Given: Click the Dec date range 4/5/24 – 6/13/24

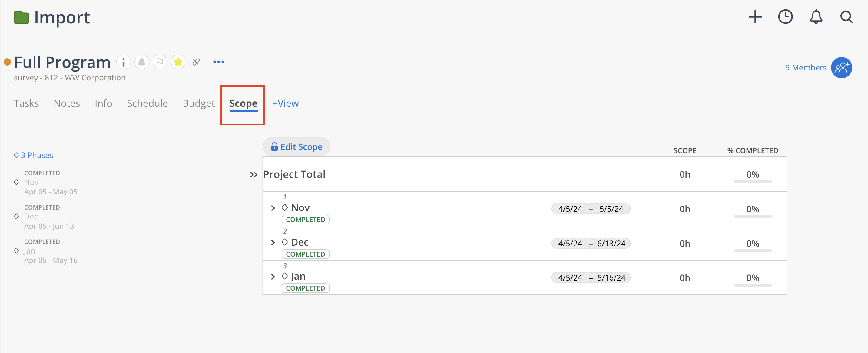Looking at the screenshot, I should [x=591, y=243].
